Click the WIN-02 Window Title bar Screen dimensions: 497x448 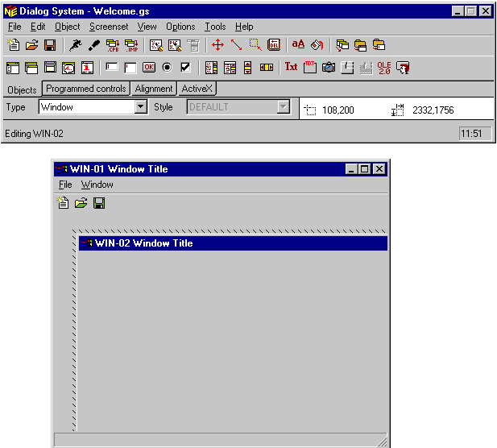click(233, 243)
